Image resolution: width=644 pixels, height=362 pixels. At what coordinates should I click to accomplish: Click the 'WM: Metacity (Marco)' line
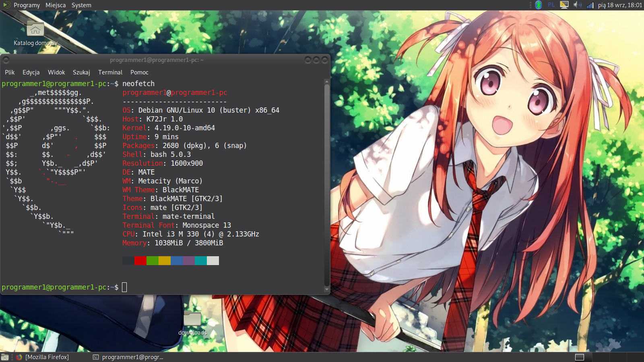coord(163,181)
